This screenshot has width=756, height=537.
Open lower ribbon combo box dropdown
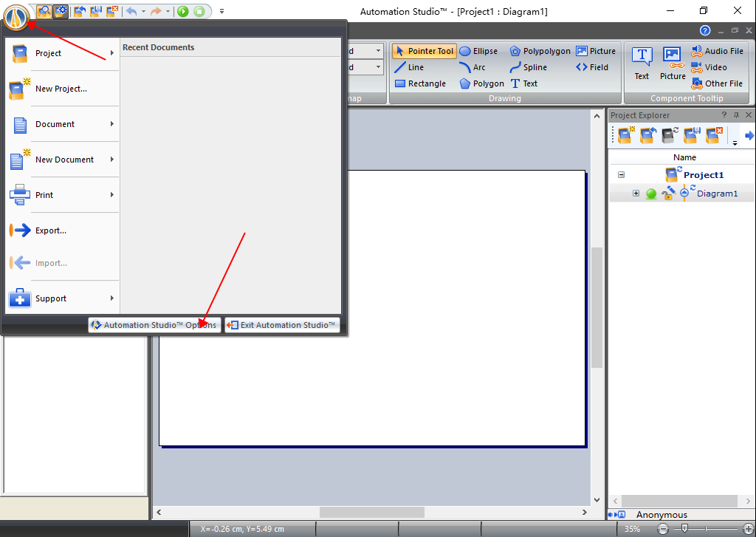click(379, 67)
